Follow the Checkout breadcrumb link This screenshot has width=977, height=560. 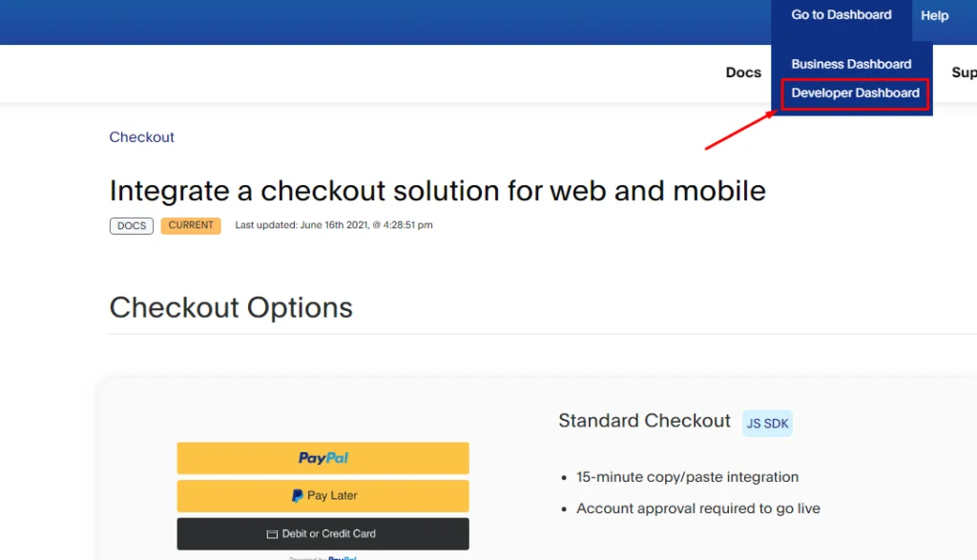141,137
